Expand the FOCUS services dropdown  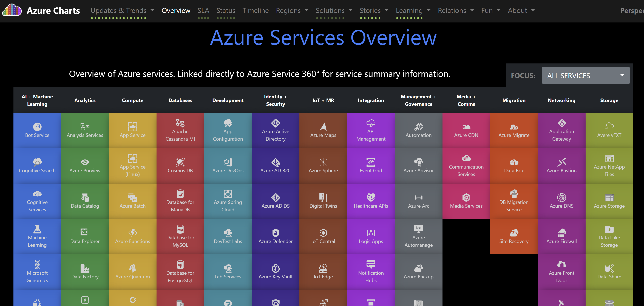[586, 75]
